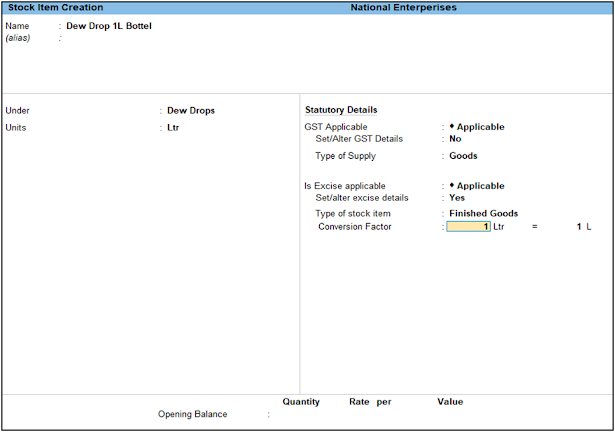Click the 'Conversion Factor' label
Viewport: 615px width, 432px height.
pyautogui.click(x=355, y=226)
